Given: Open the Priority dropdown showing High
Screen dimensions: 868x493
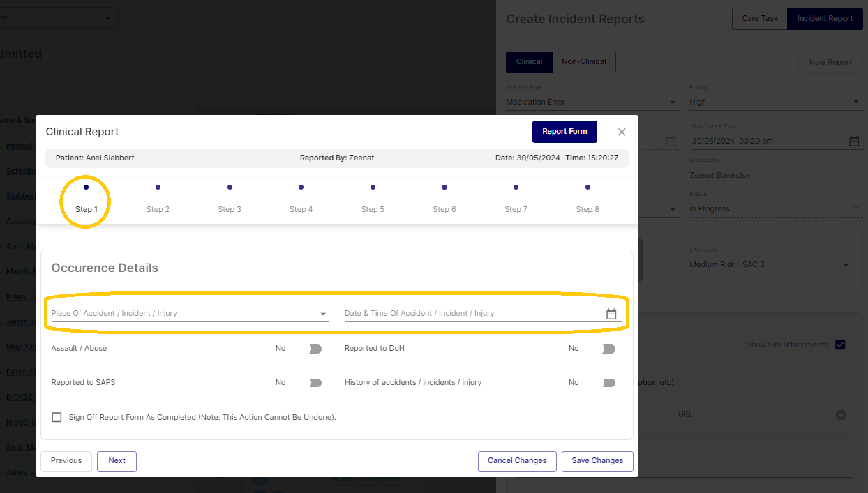Looking at the screenshot, I should [773, 102].
